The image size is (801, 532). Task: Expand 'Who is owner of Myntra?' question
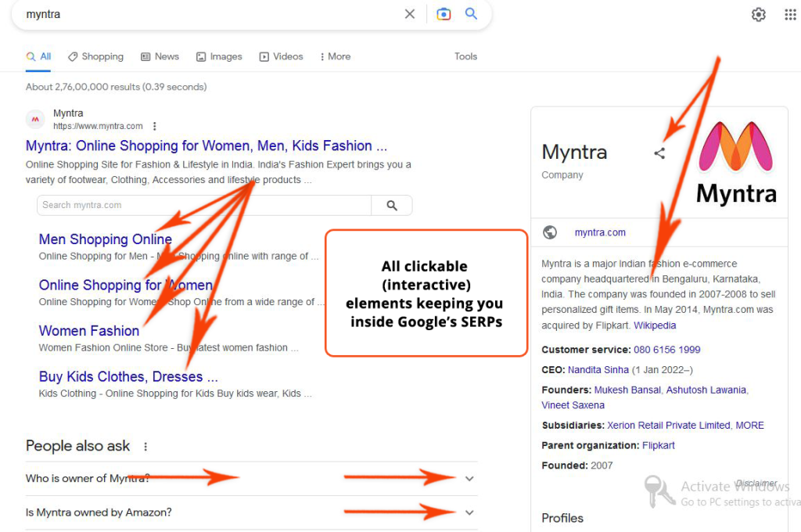pyautogui.click(x=469, y=478)
